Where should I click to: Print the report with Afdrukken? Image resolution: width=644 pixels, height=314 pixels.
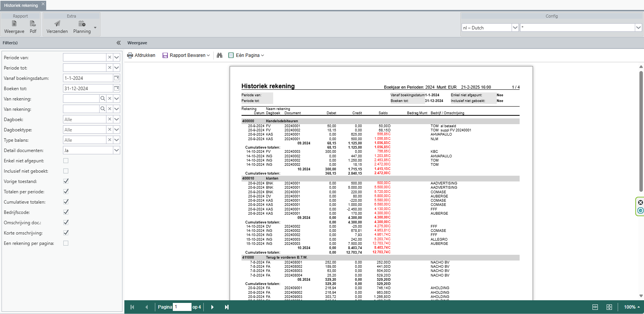pos(141,55)
